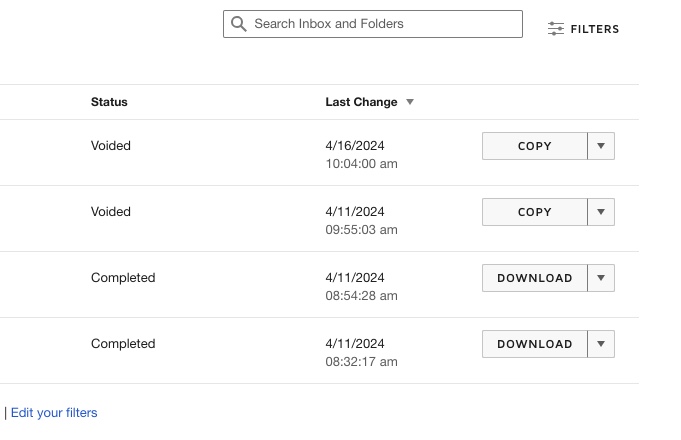Image resolution: width=681 pixels, height=440 pixels.
Task: Select the Voided status in the 4/16/2024 row
Action: click(111, 146)
